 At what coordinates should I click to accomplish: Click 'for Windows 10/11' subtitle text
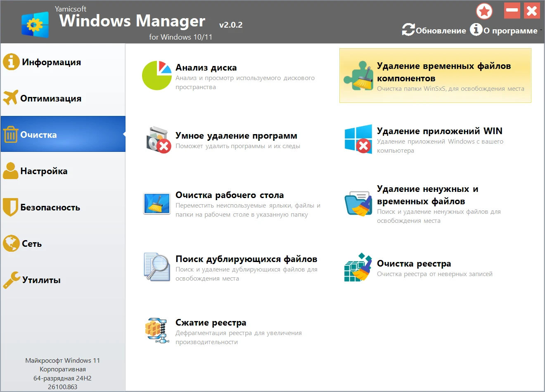[181, 37]
